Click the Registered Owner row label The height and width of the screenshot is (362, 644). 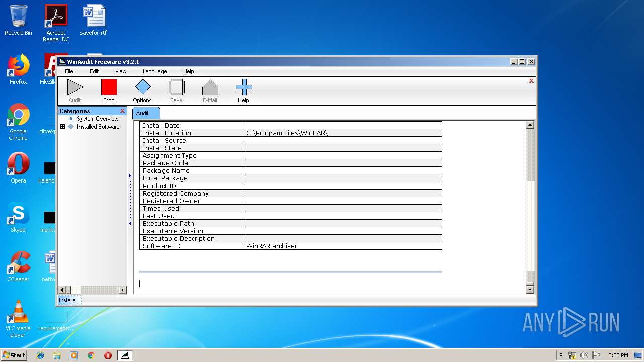pos(172,201)
